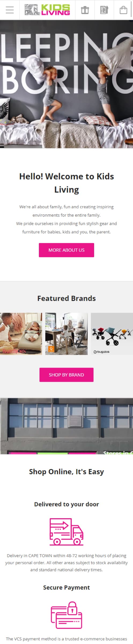
Task: Click the Cape Town delivery info text
Action: pyautogui.click(x=66, y=563)
